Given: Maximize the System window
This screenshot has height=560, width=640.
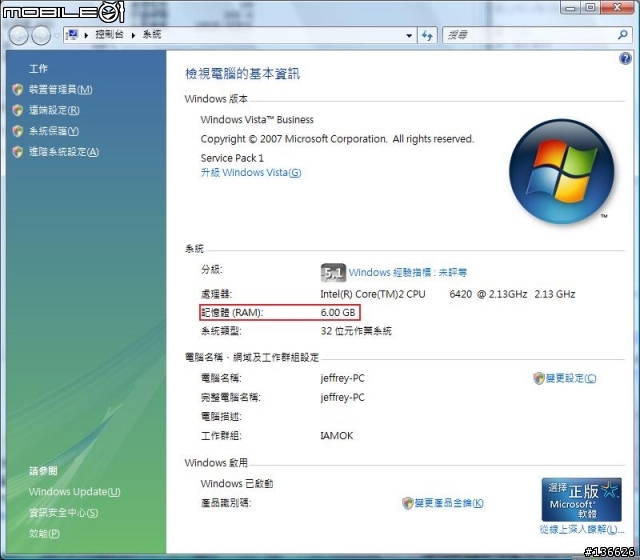Looking at the screenshot, I should (590, 7).
